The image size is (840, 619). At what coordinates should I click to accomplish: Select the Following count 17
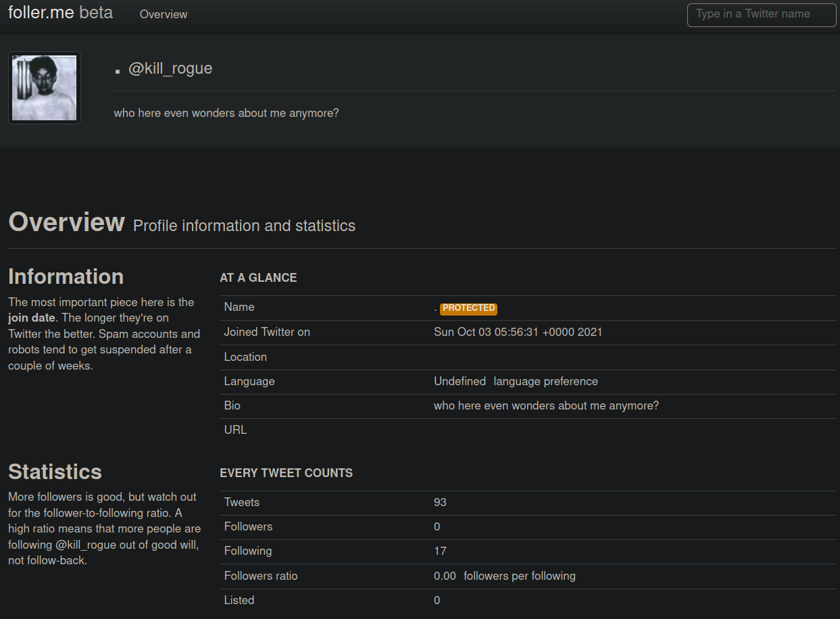(x=440, y=551)
